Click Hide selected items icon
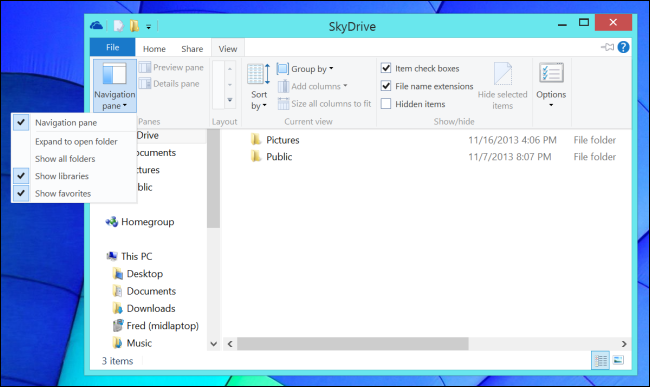 click(502, 74)
